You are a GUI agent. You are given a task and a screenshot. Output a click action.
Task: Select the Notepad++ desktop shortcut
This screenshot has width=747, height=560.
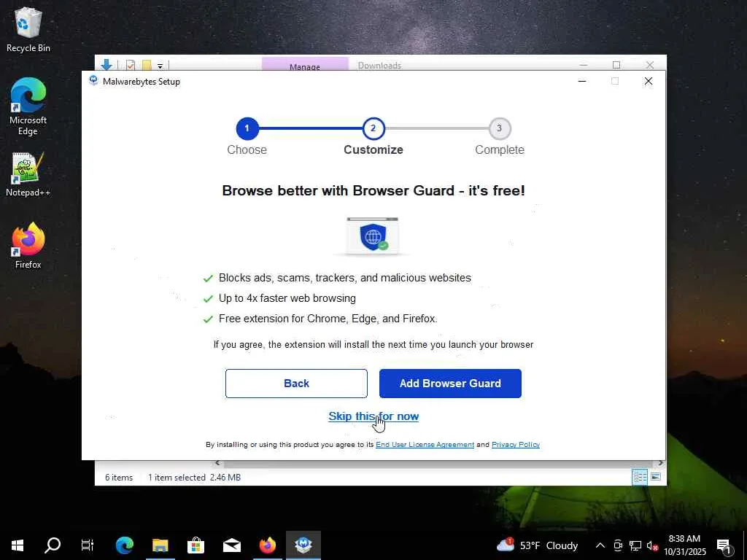(28, 174)
